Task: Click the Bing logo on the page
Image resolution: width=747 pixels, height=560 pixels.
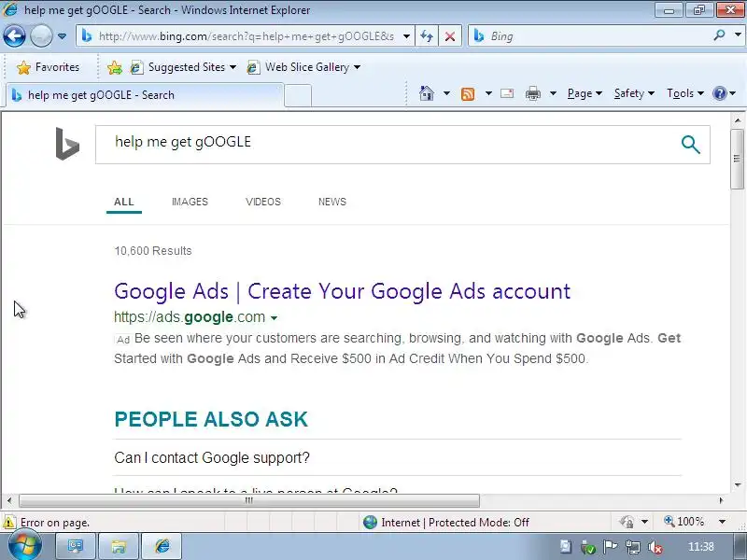Action: pos(67,144)
